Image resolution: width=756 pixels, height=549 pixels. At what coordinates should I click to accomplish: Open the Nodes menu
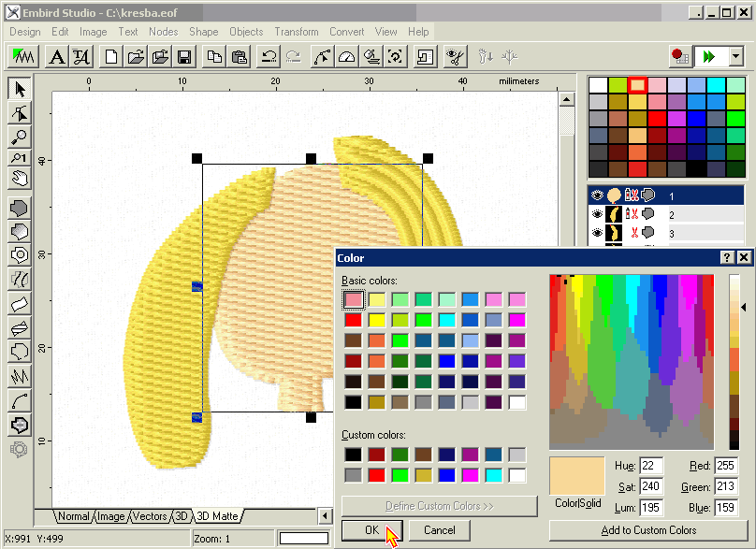point(164,32)
